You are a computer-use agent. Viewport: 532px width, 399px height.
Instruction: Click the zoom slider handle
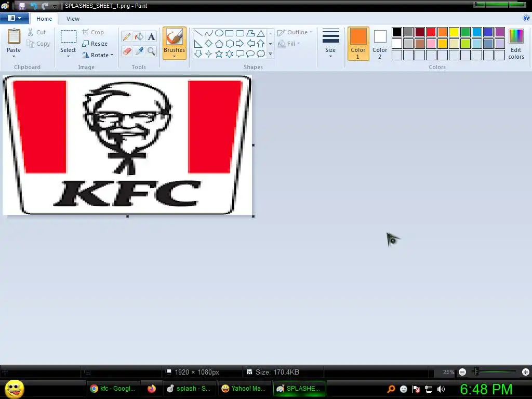[476, 372]
